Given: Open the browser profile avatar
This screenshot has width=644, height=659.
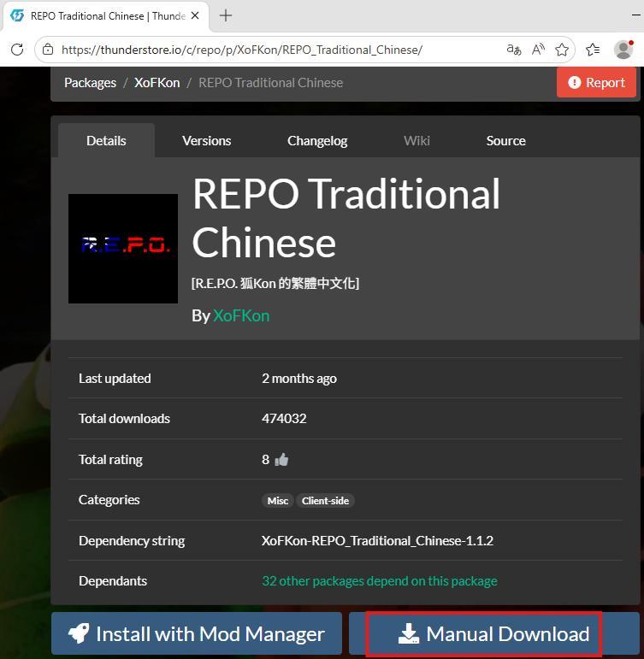Looking at the screenshot, I should pos(623,50).
